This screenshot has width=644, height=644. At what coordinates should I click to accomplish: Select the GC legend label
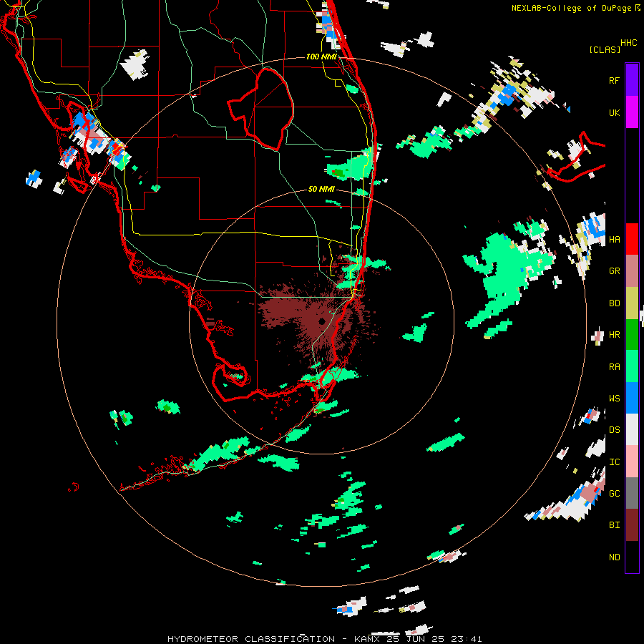614,494
